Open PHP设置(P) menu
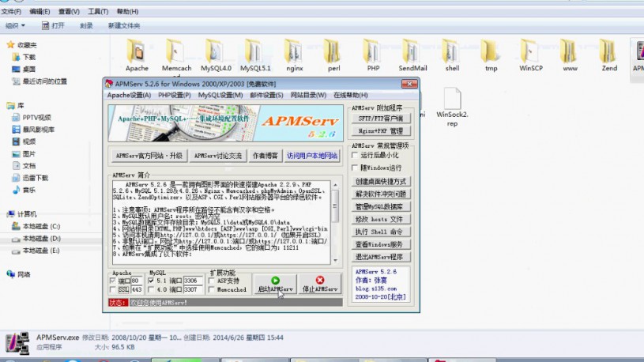The image size is (644, 362). tap(175, 95)
